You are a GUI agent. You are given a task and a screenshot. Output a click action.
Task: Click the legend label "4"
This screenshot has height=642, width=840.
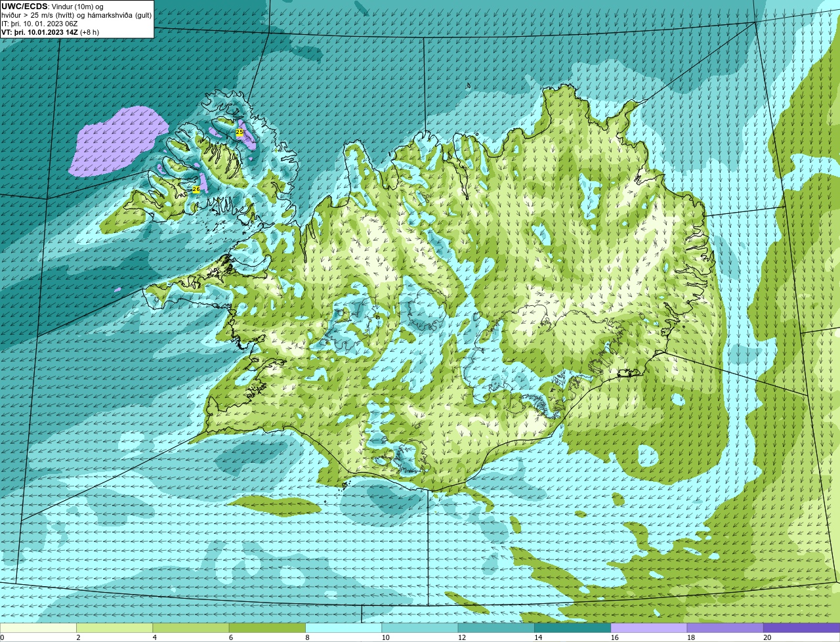(155, 637)
